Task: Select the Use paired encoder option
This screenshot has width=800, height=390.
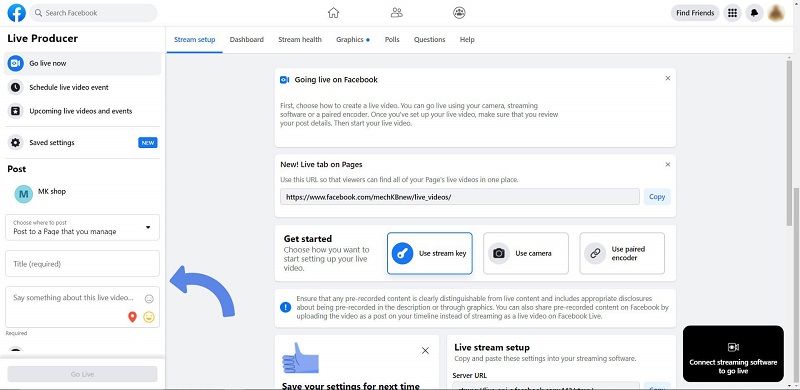Action: tap(622, 253)
